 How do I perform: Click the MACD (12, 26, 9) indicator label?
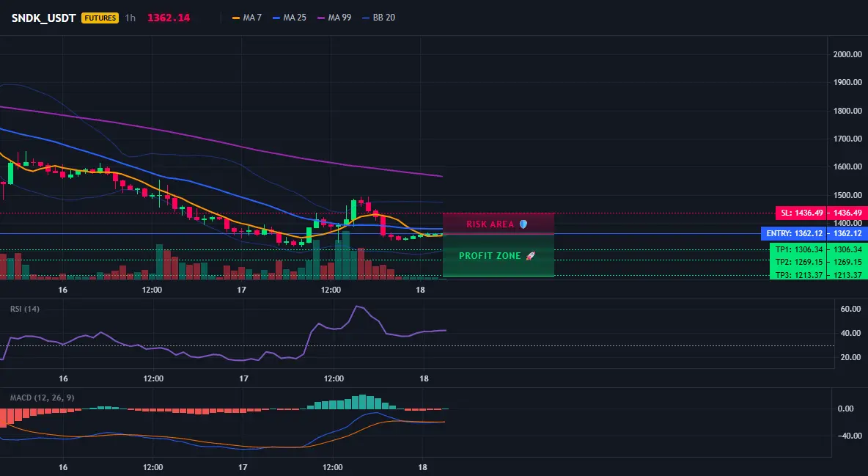(x=42, y=398)
